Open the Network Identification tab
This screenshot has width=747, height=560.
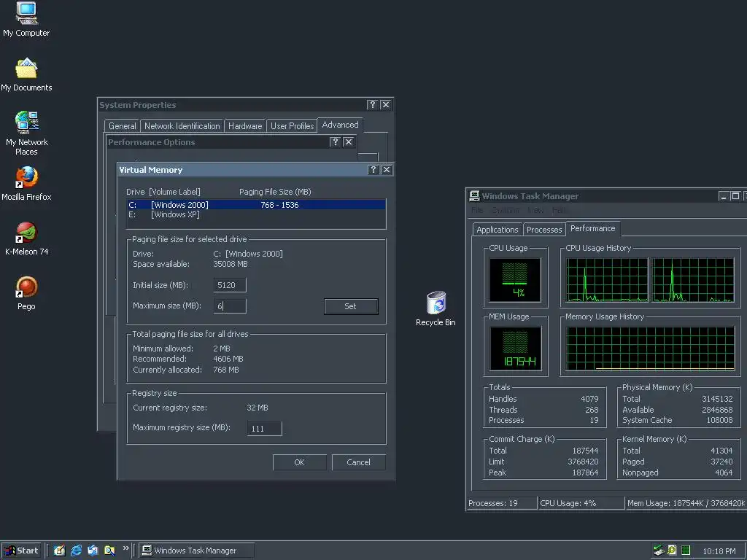click(x=182, y=125)
